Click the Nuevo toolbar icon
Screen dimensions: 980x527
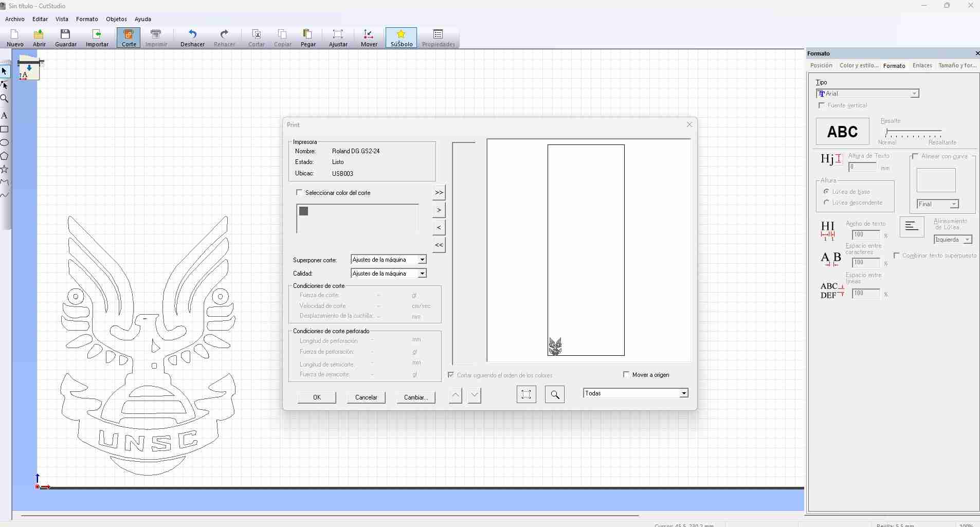coord(15,38)
